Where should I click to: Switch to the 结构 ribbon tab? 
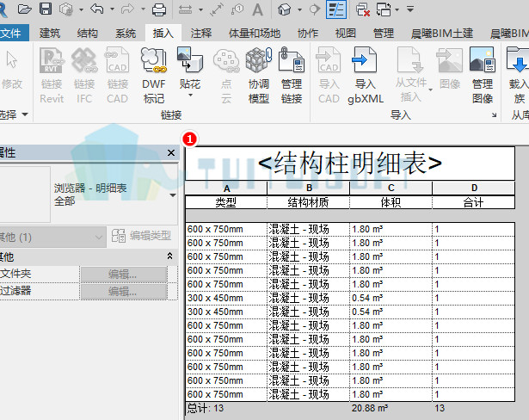tap(88, 33)
